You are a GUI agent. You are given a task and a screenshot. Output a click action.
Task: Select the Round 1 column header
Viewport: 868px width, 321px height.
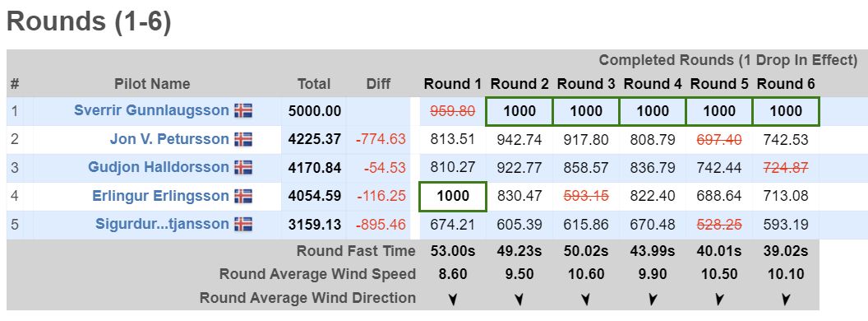[453, 84]
